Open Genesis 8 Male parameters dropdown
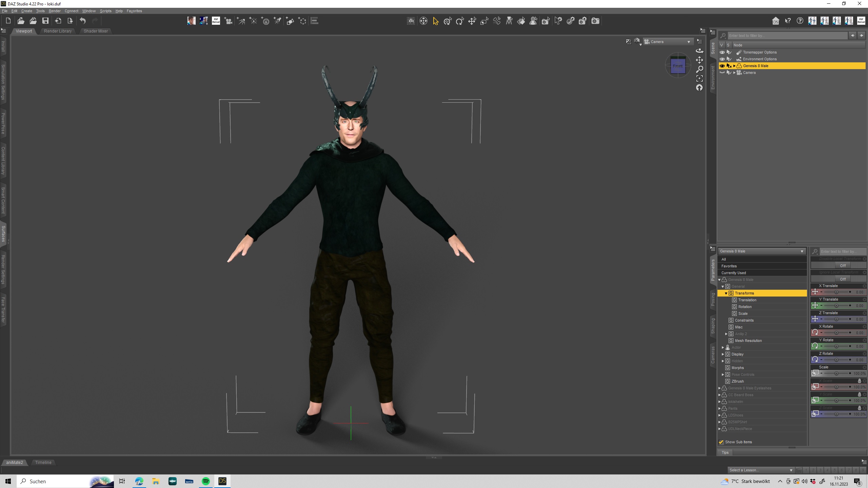Viewport: 868px width, 488px height. tap(762, 251)
